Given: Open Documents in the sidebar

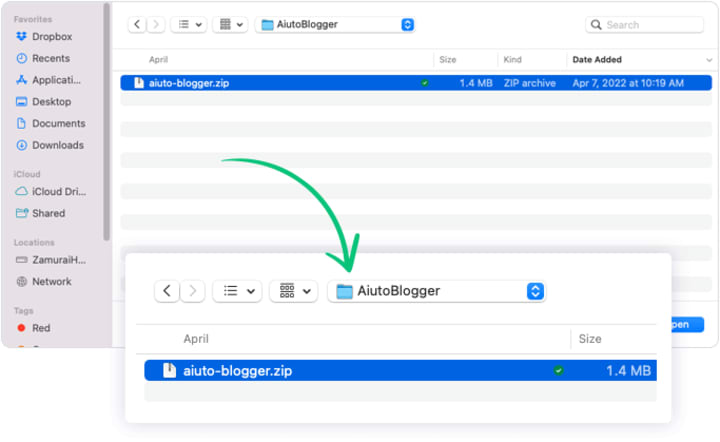Looking at the screenshot, I should (51, 123).
